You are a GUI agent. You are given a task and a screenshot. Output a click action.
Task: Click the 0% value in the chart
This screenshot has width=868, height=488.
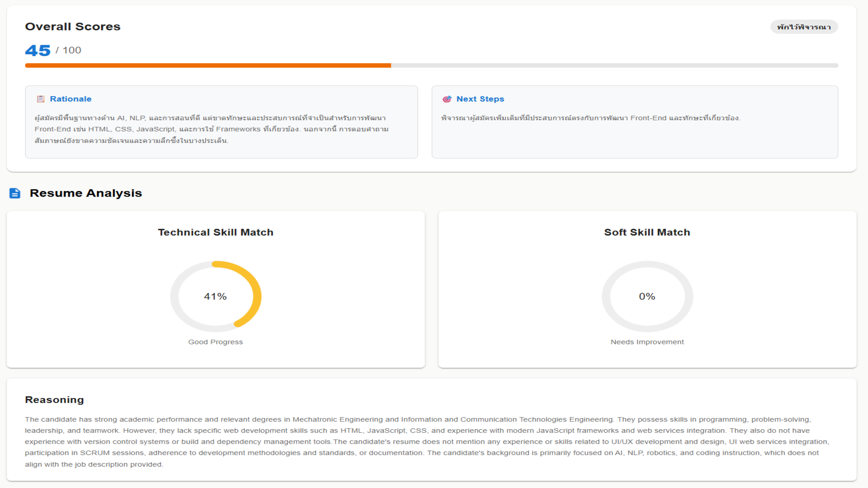(x=647, y=296)
